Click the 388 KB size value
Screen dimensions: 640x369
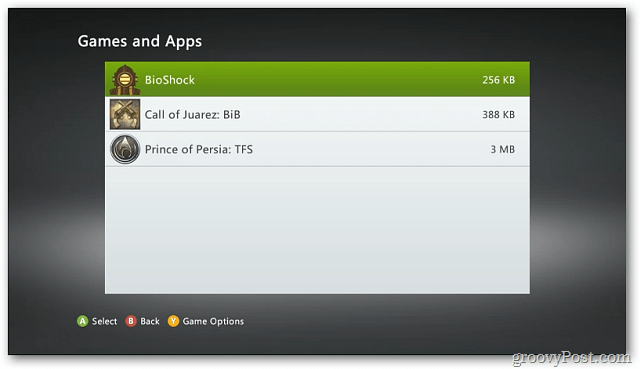[x=498, y=115]
